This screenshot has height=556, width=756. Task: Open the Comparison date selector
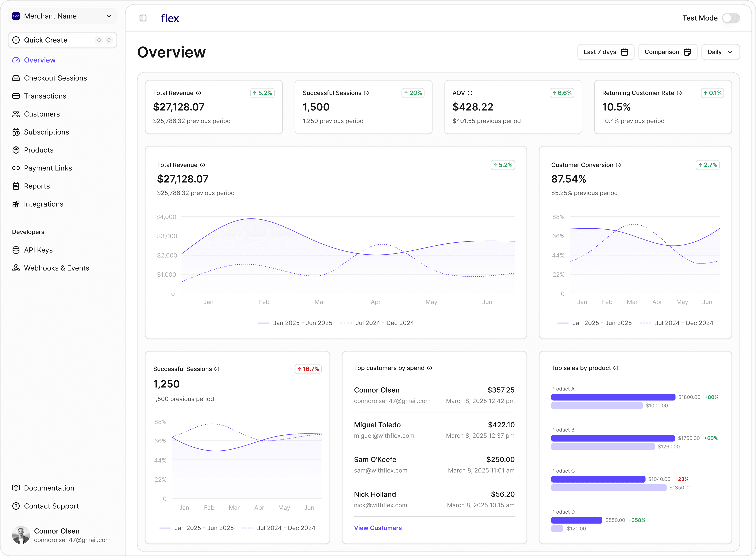coord(667,52)
